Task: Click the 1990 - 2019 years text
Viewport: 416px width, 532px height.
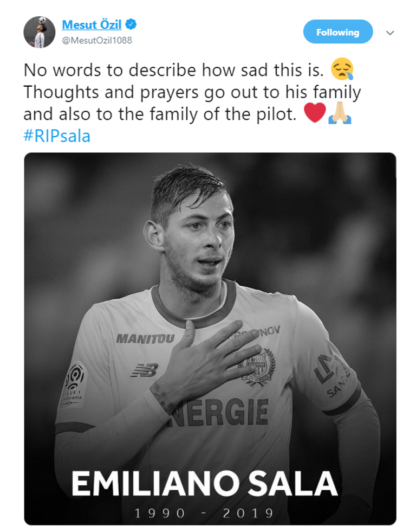Action: [x=205, y=512]
